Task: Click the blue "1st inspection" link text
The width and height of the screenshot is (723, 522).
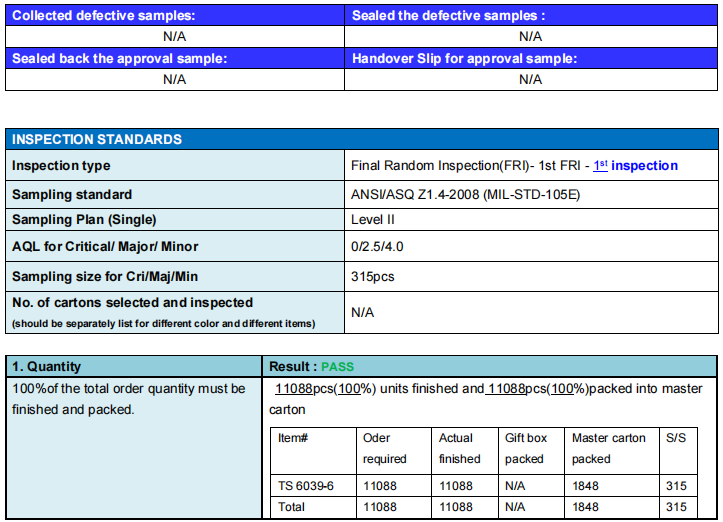Action: click(635, 166)
